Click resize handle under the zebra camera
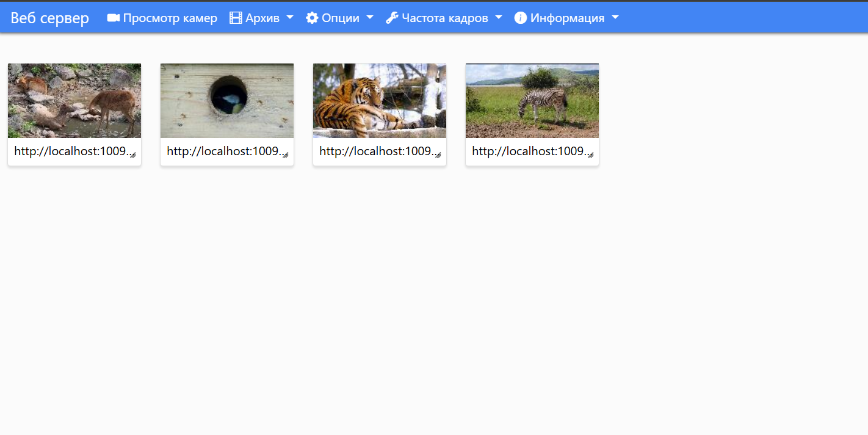Viewport: 868px width, 435px height. point(590,155)
